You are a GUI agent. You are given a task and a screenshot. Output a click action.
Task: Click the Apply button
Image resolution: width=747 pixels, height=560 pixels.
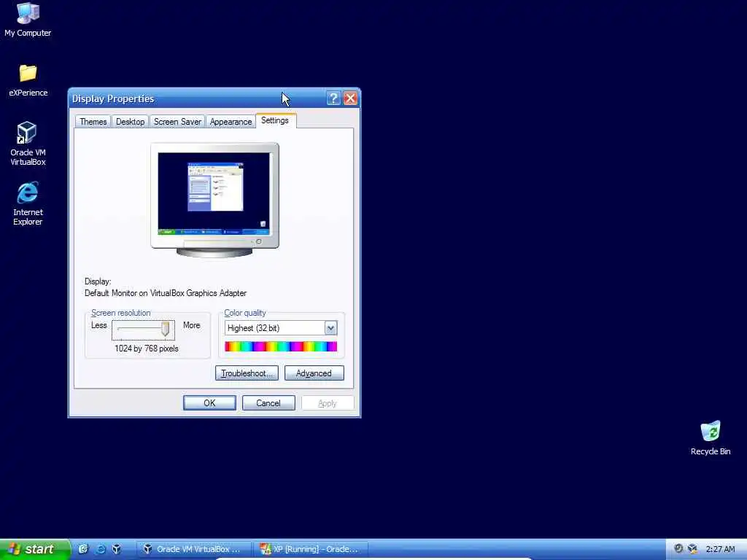point(328,403)
